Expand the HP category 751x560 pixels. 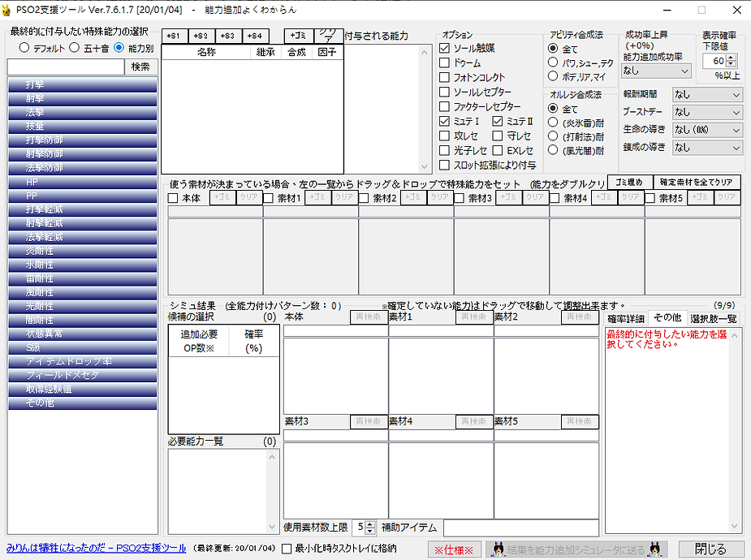pyautogui.click(x=82, y=182)
